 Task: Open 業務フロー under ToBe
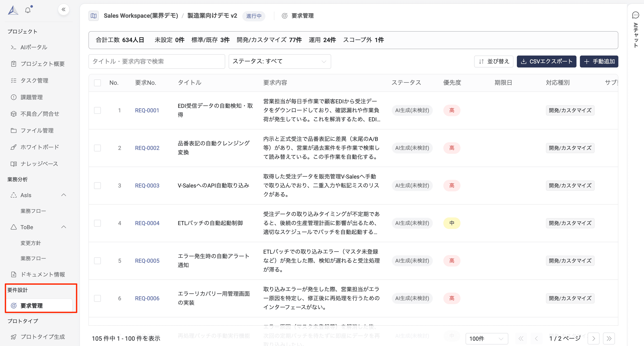click(x=33, y=258)
